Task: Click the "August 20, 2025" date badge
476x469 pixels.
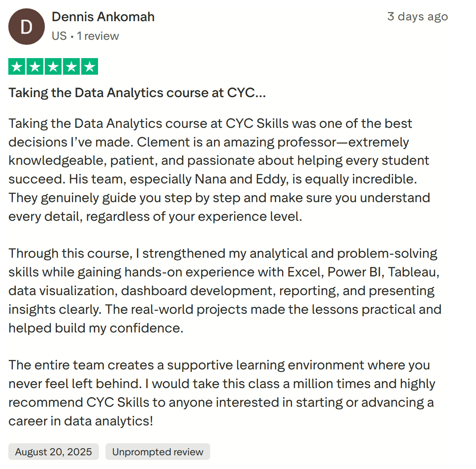Action: click(x=54, y=452)
